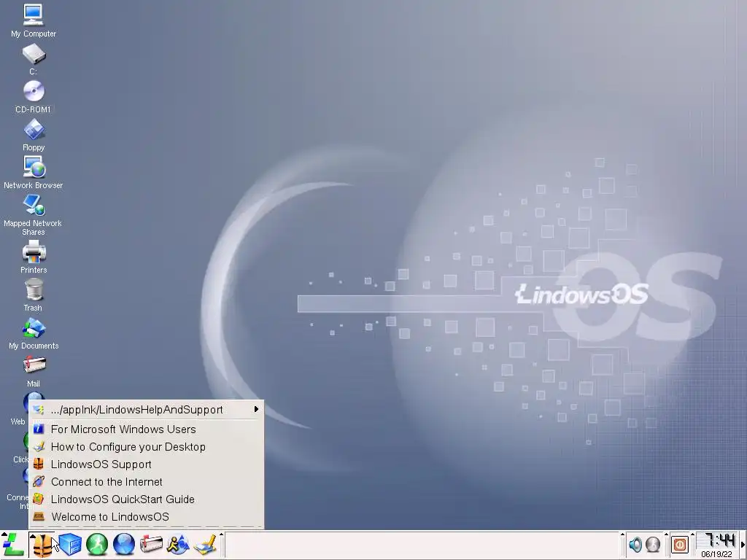This screenshot has width=747, height=560.
Task: Click the applet handle arrow left of power button
Action: [x=666, y=534]
